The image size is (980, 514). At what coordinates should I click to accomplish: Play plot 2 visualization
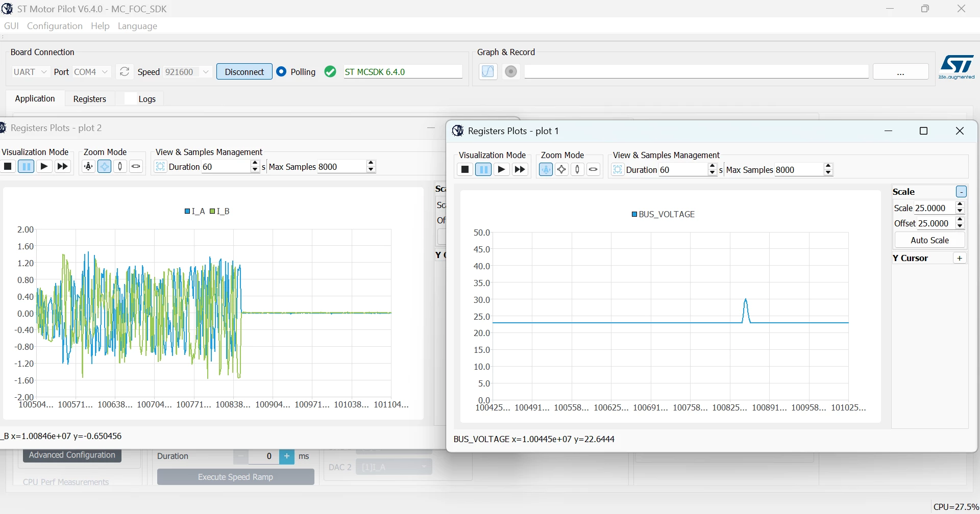(44, 166)
